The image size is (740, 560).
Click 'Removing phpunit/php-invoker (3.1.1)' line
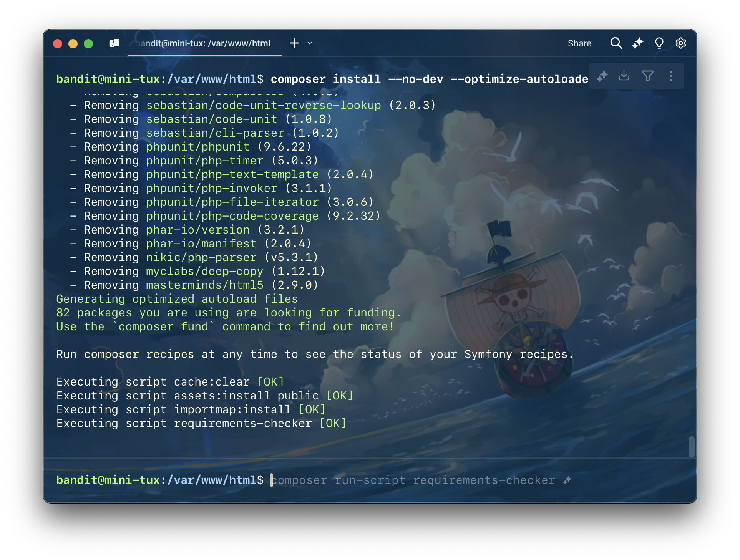201,188
